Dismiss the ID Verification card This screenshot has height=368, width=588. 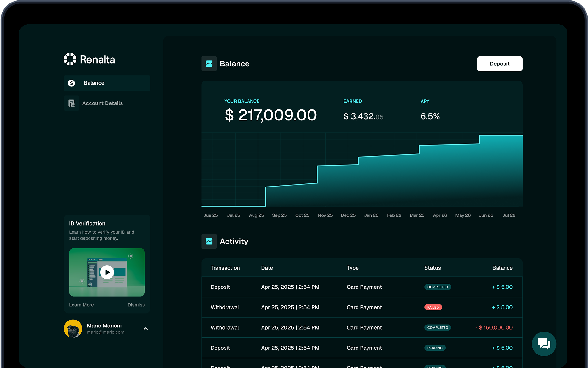point(136,304)
